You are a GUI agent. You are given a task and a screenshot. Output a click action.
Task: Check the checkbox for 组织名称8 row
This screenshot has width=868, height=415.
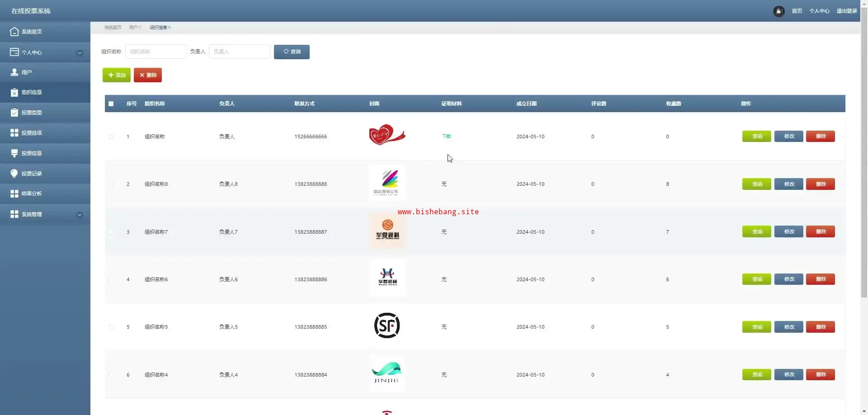click(x=111, y=184)
